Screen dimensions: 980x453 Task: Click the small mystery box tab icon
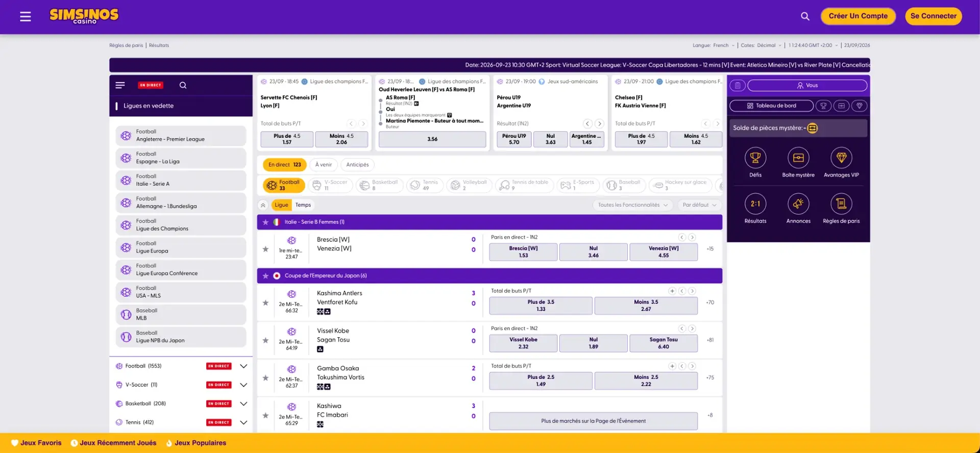(841, 106)
